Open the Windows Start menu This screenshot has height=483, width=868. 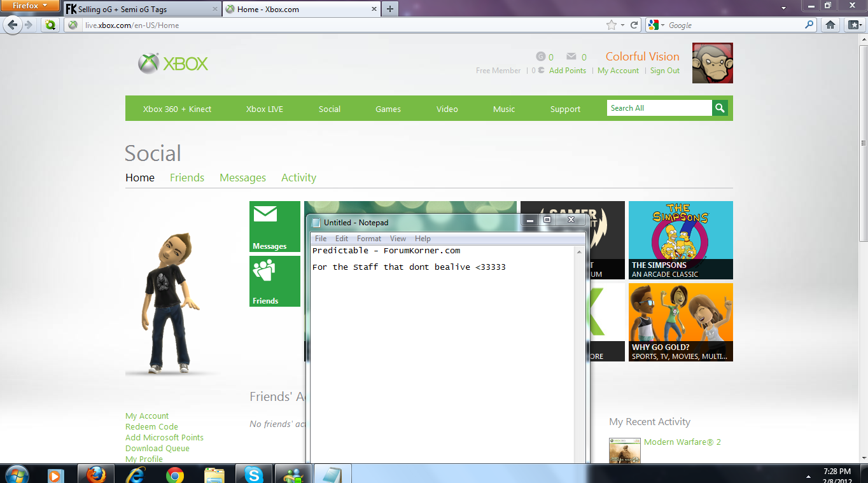click(17, 474)
